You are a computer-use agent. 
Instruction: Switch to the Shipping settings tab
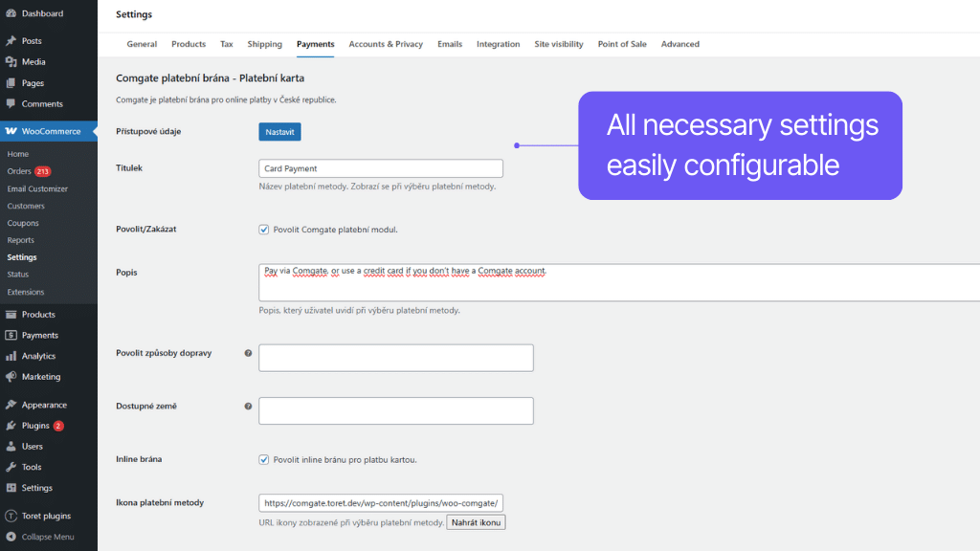[264, 44]
